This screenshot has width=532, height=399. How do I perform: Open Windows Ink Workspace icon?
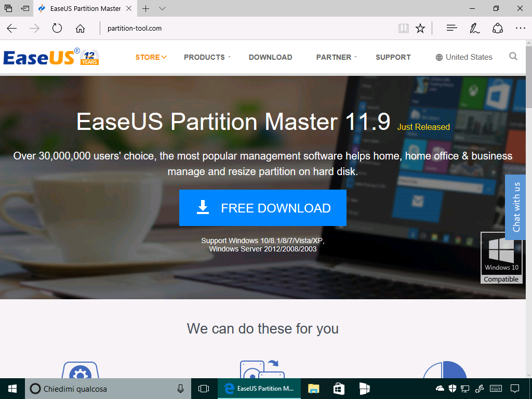[480, 389]
